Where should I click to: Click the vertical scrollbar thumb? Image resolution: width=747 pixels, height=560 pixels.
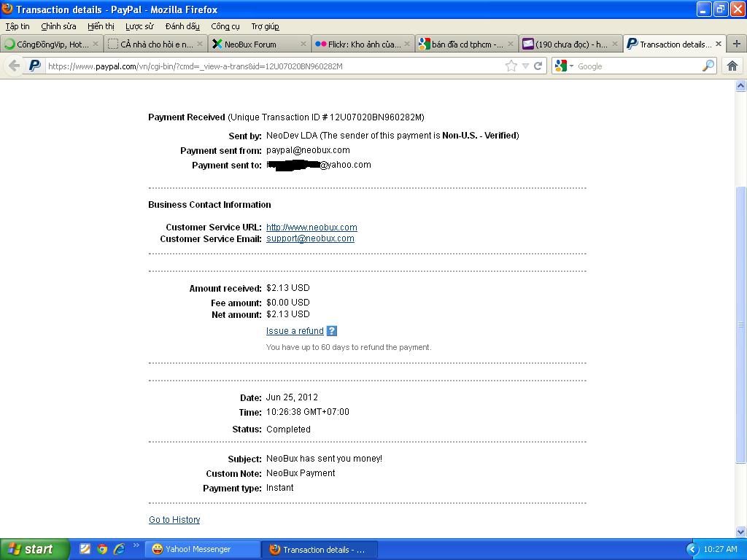pyautogui.click(x=740, y=324)
